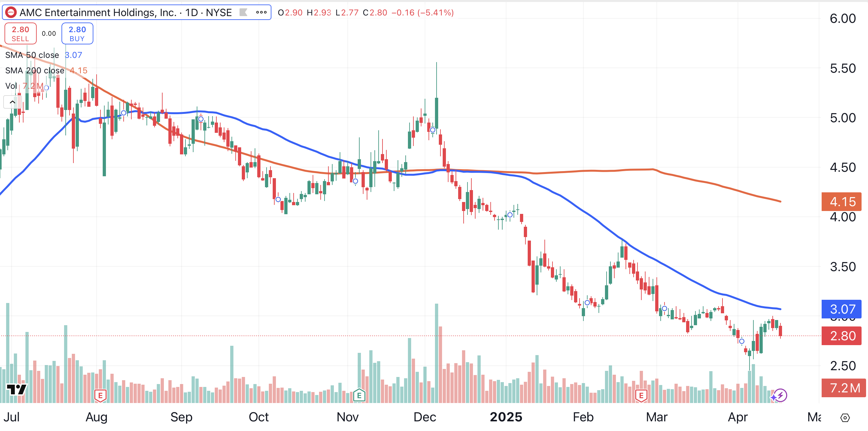
Task: Click the green earnings E marker in November
Action: click(x=359, y=395)
